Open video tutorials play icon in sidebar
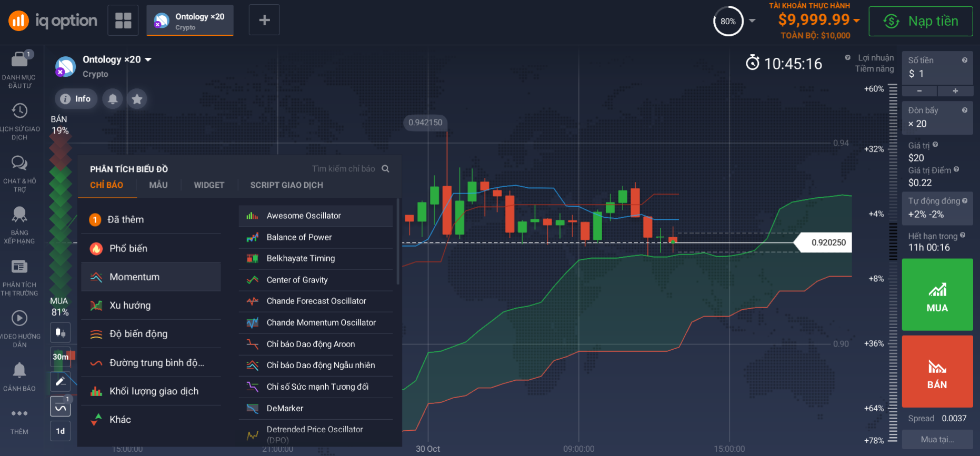This screenshot has height=456, width=980. (x=19, y=318)
